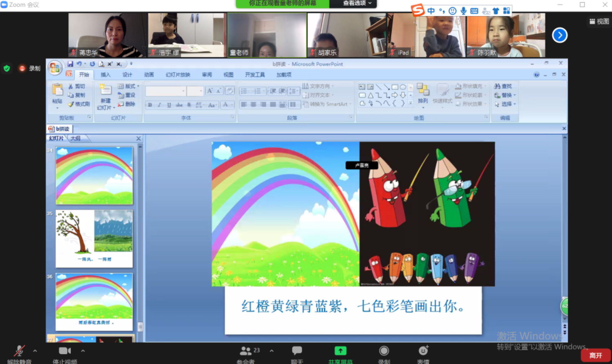Image resolution: width=612 pixels, height=364 pixels.
Task: Click 童老师 participant video tile
Action: point(267,35)
